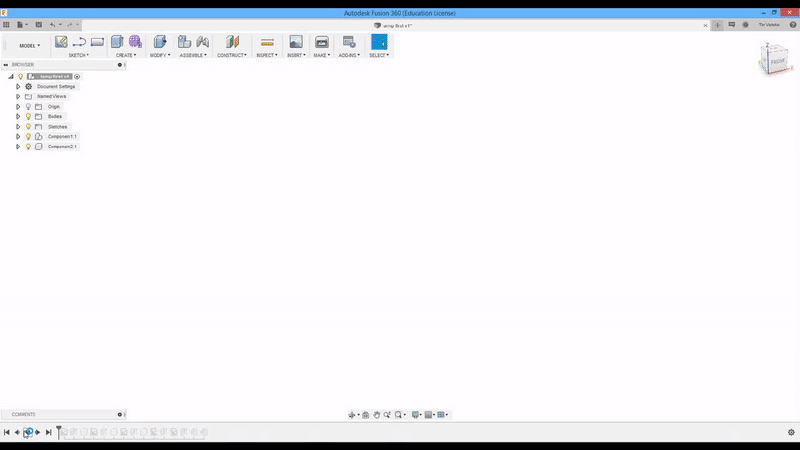Click the Insert image icon

(296, 42)
